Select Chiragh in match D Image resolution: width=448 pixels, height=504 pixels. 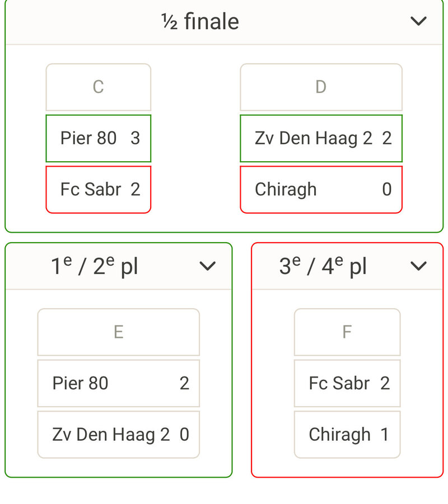coord(286,190)
